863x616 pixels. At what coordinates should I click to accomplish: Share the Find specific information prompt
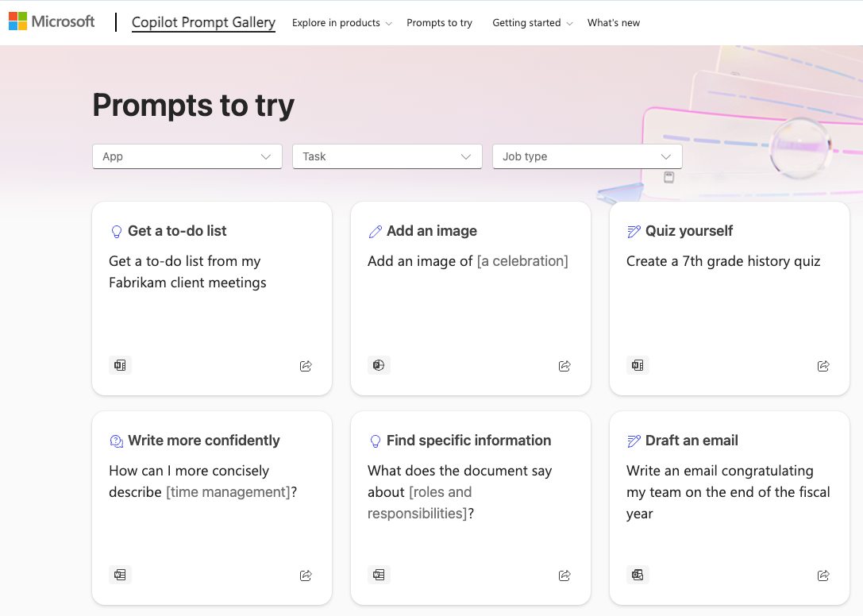tap(564, 576)
